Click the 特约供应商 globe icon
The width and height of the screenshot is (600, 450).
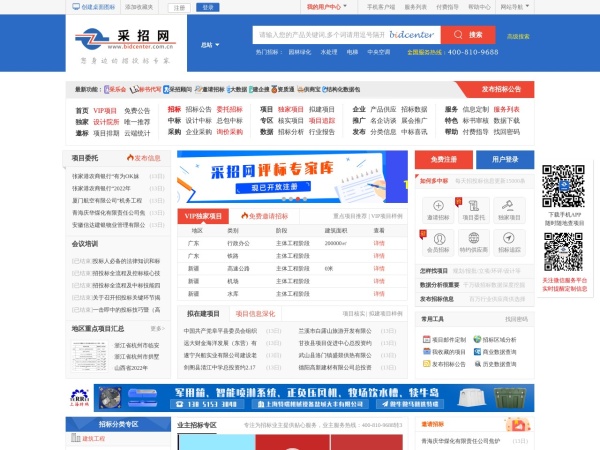click(472, 238)
